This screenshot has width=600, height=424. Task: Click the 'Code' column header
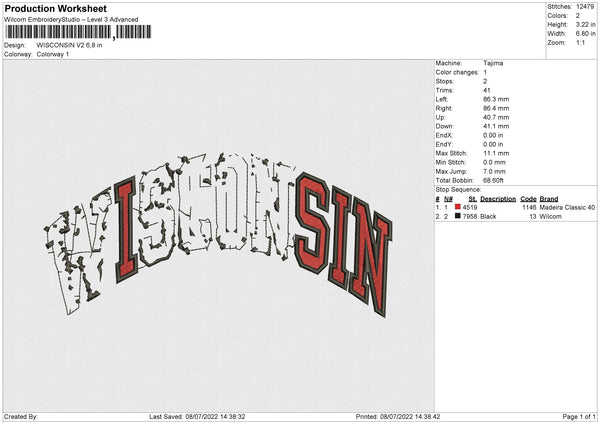pyautogui.click(x=528, y=199)
